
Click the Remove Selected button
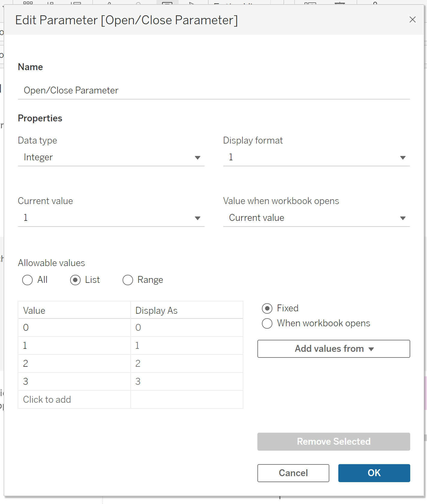(x=334, y=442)
